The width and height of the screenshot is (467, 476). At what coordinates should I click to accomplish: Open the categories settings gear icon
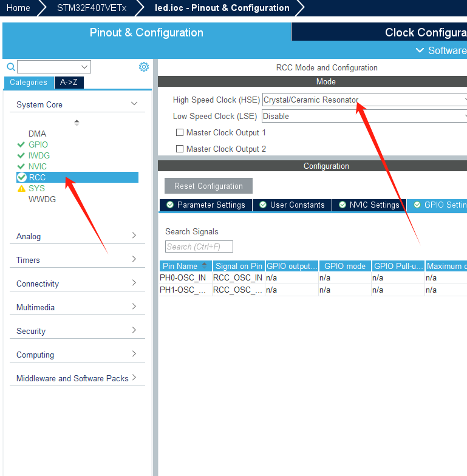(143, 67)
